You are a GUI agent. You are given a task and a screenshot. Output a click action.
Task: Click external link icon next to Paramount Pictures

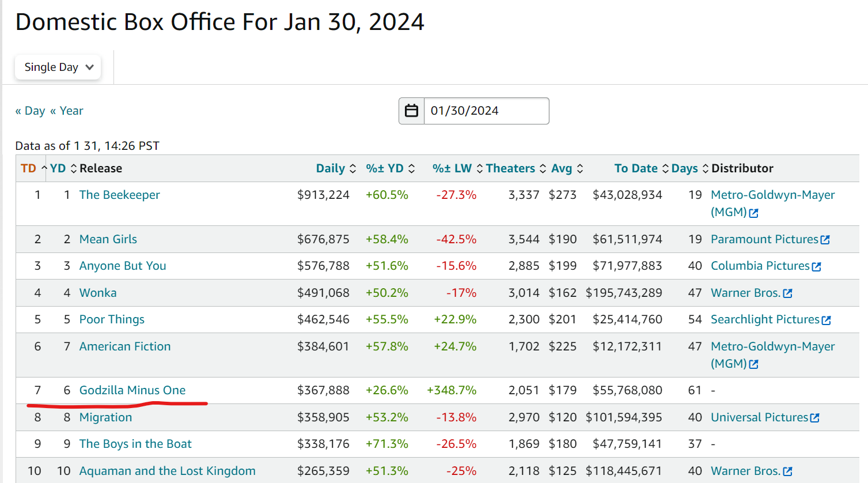click(825, 240)
